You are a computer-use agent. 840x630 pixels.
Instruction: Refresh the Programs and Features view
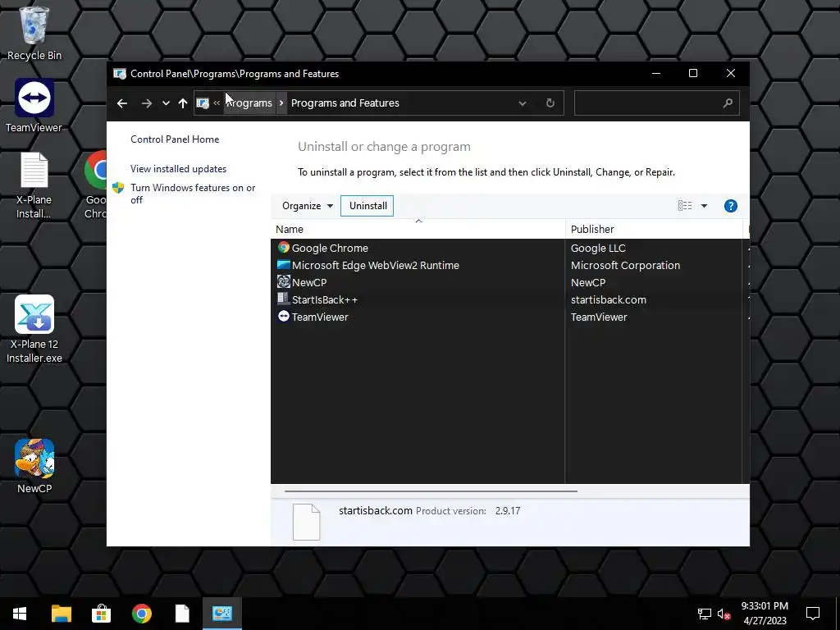tap(550, 103)
